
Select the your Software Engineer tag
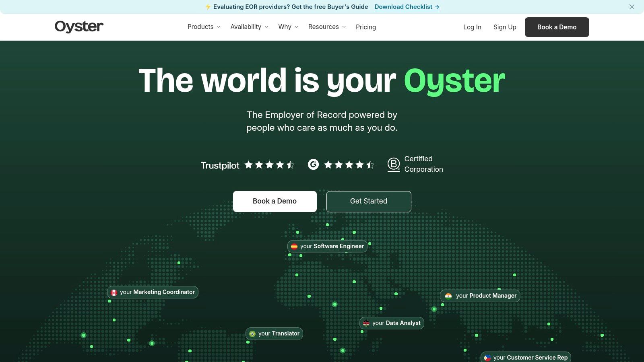pos(327,246)
